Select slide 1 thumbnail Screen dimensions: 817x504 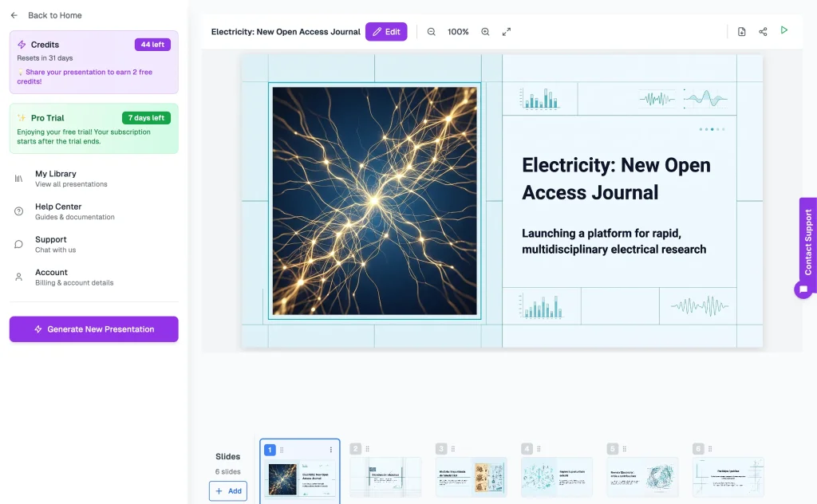click(x=300, y=479)
